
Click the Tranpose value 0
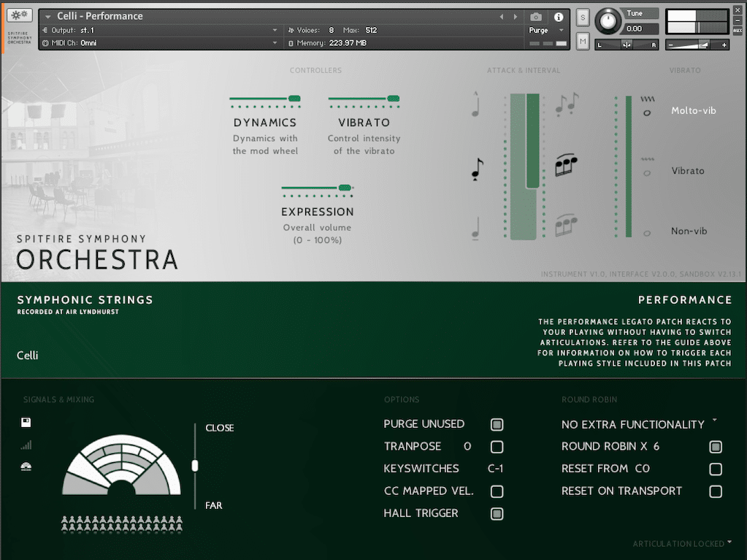point(467,446)
